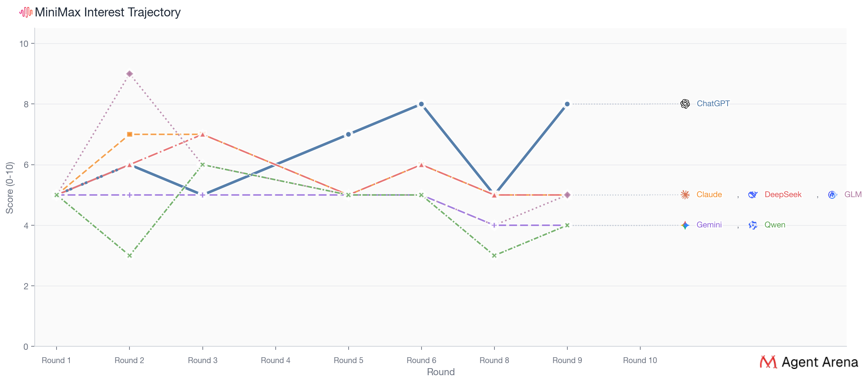Select the Gemini series label

[709, 225]
